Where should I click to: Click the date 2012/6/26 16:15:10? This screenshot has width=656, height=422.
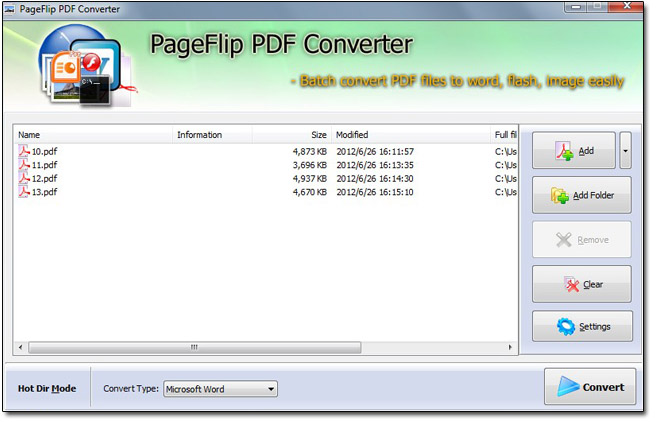point(375,192)
